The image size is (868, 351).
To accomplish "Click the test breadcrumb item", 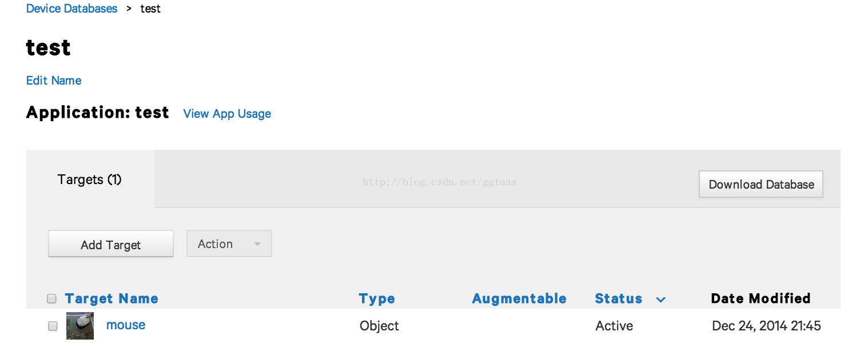I will pos(150,9).
